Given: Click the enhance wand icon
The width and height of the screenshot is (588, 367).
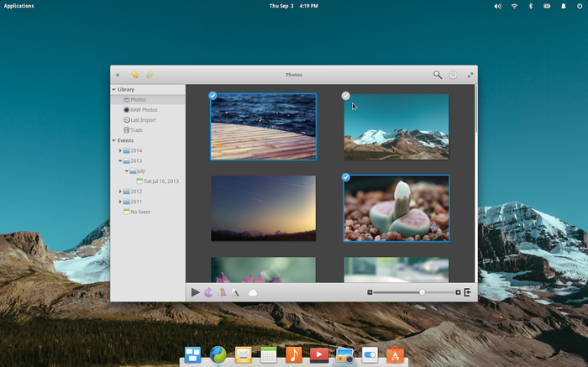Looking at the screenshot, I should point(237,292).
